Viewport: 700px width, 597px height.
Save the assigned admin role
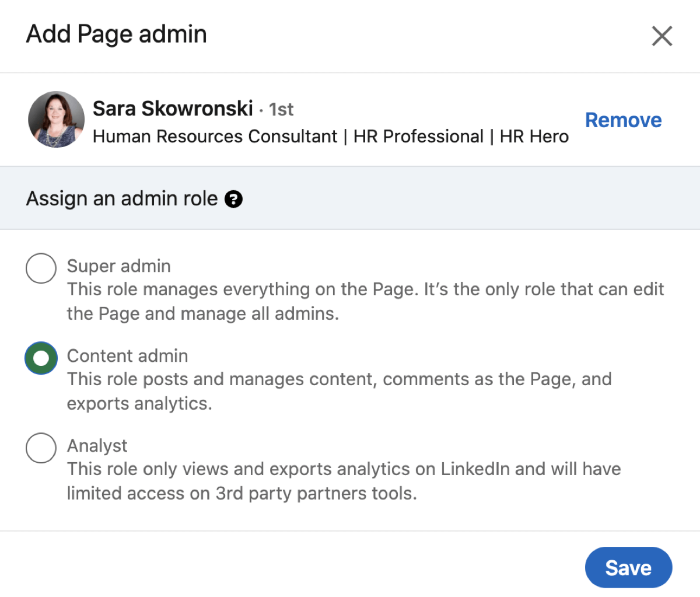[628, 567]
